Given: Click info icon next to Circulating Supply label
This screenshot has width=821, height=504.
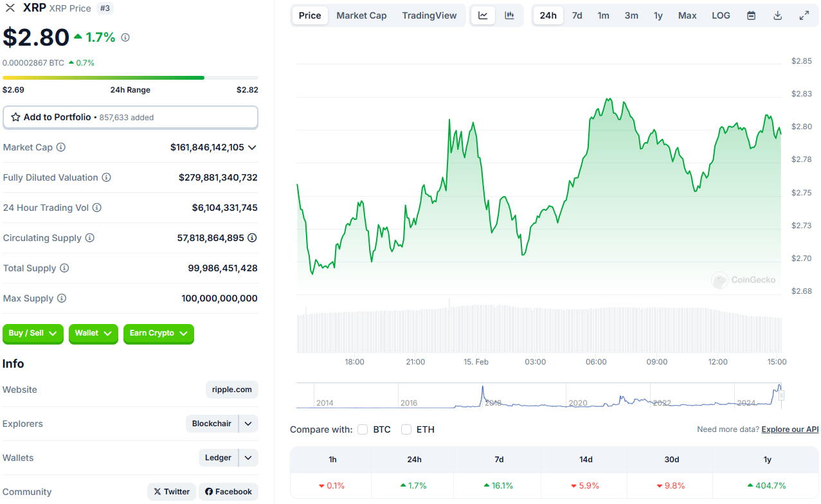Looking at the screenshot, I should click(90, 238).
